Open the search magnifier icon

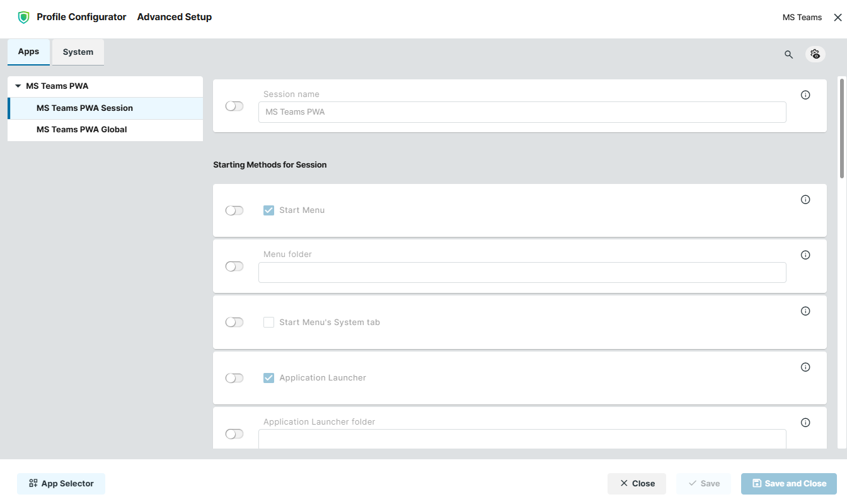(788, 54)
